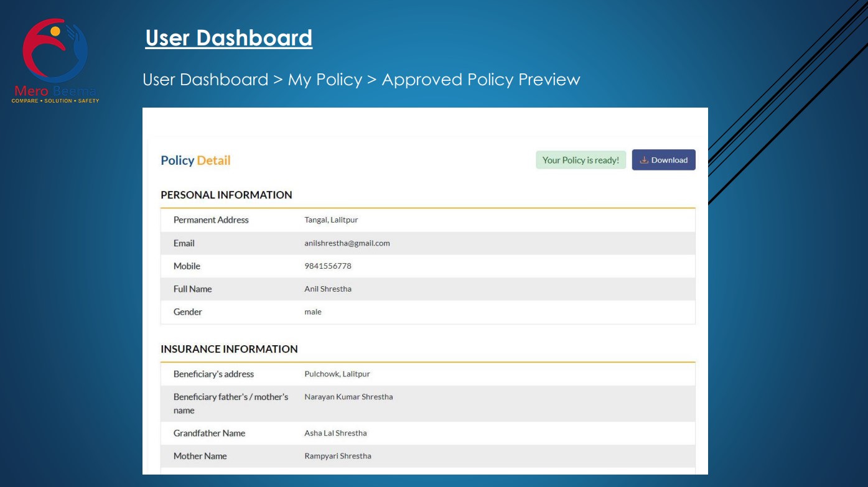Click the 'Your Policy is ready!' badge
Image resolution: width=868 pixels, height=487 pixels.
pyautogui.click(x=581, y=160)
